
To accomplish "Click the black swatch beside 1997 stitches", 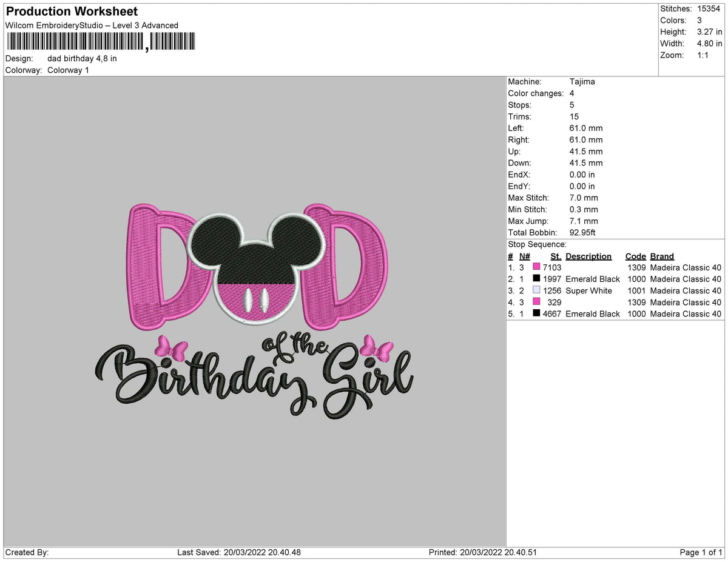I will point(536,279).
